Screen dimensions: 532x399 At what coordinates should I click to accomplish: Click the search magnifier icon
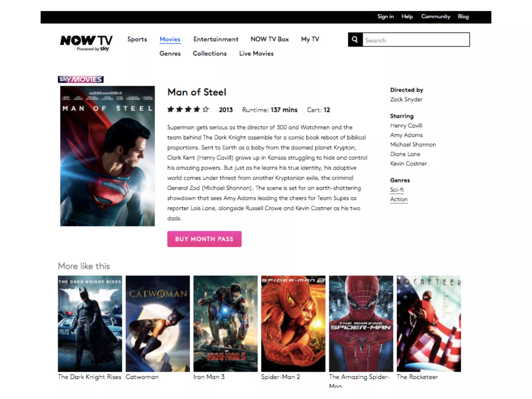[355, 40]
